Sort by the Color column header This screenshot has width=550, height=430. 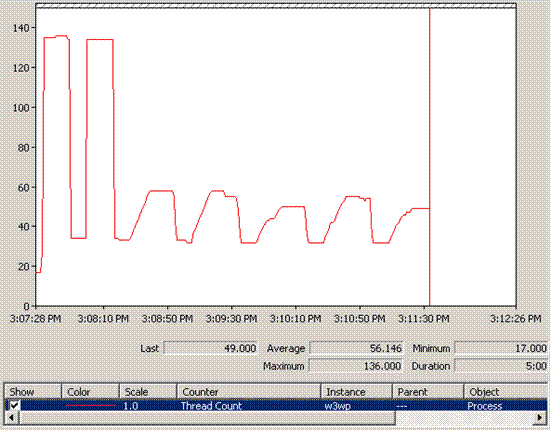click(x=90, y=391)
